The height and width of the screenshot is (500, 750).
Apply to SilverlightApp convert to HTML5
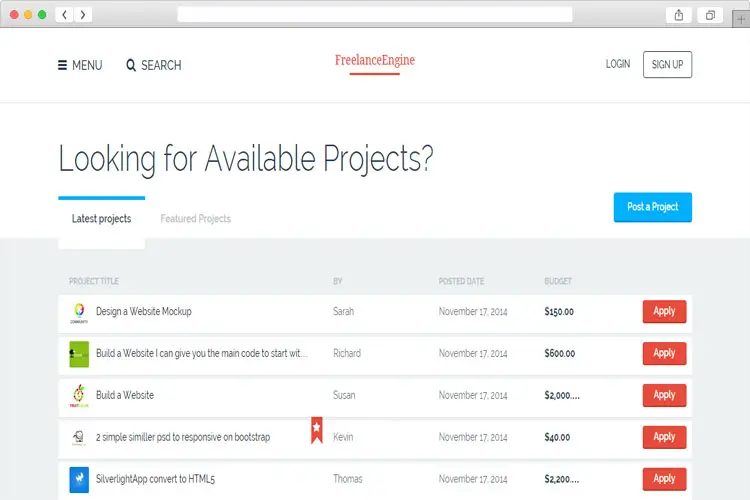coord(664,479)
